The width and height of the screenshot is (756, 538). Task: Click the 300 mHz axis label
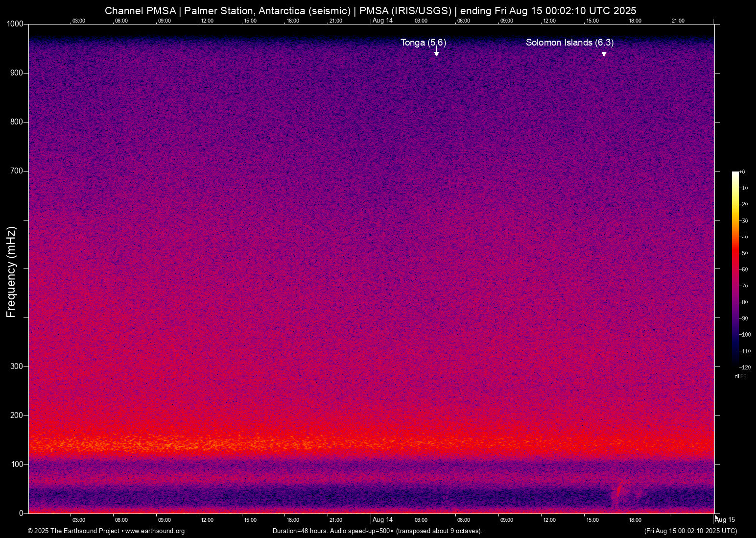pyautogui.click(x=17, y=366)
